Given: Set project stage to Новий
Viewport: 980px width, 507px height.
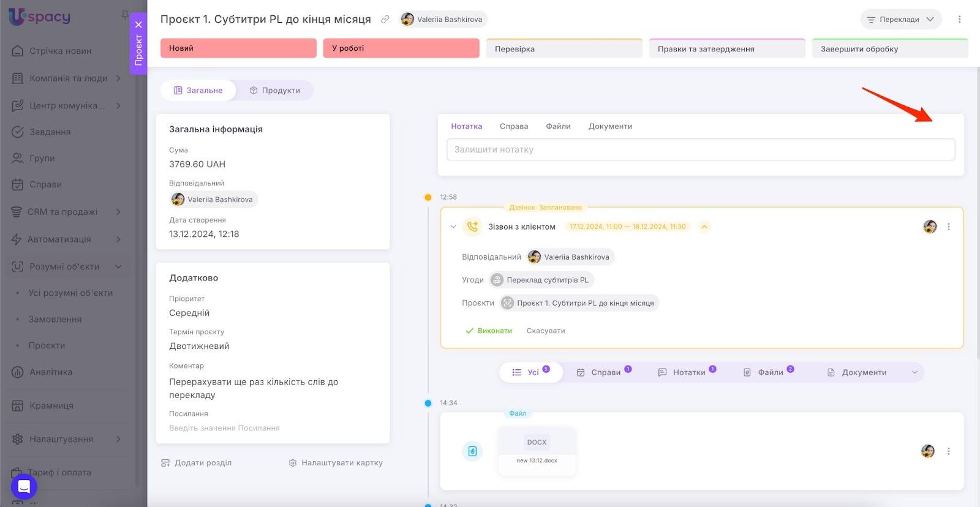Looking at the screenshot, I should coord(238,48).
